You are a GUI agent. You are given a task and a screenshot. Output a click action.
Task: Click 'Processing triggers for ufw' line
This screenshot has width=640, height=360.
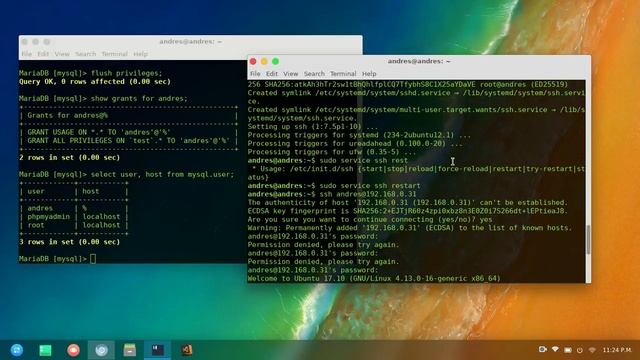pyautogui.click(x=332, y=152)
